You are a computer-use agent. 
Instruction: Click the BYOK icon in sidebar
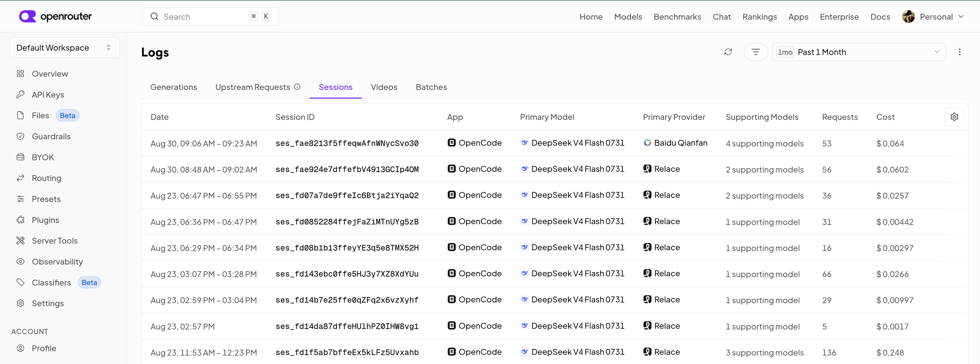[x=20, y=157]
